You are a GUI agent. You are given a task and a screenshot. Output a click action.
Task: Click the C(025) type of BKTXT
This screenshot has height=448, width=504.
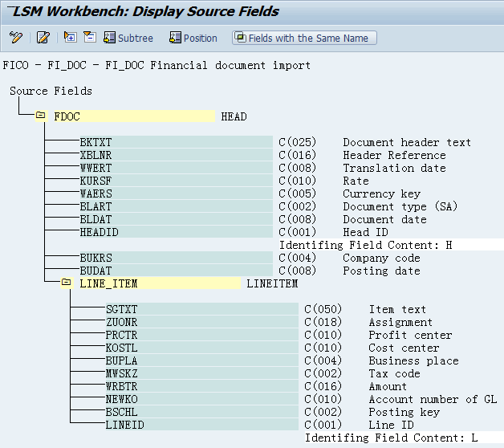click(x=297, y=142)
